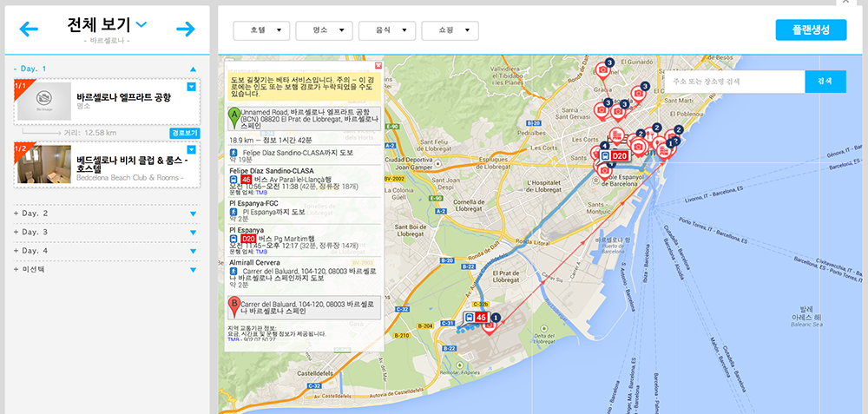Expand the 미선택 section
This screenshot has height=414, width=868.
click(x=193, y=270)
